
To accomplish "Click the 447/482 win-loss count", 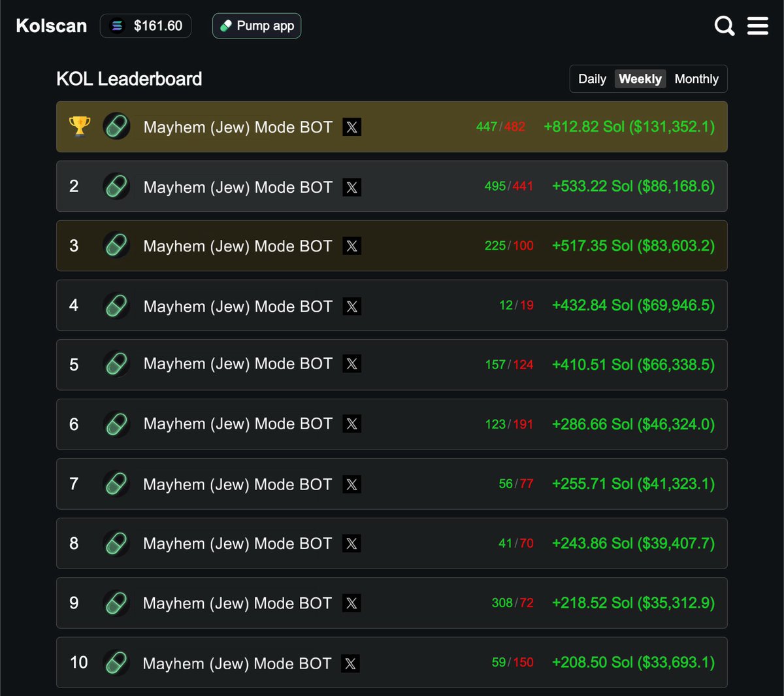I will [500, 127].
